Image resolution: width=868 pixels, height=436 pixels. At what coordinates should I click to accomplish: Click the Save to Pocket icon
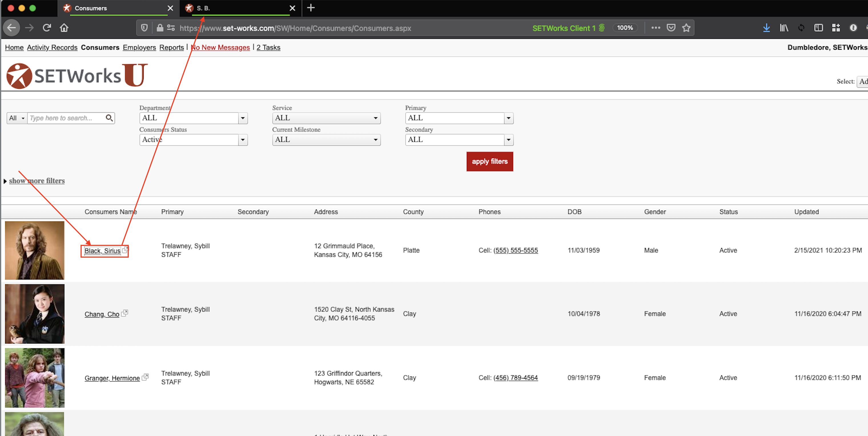point(670,28)
